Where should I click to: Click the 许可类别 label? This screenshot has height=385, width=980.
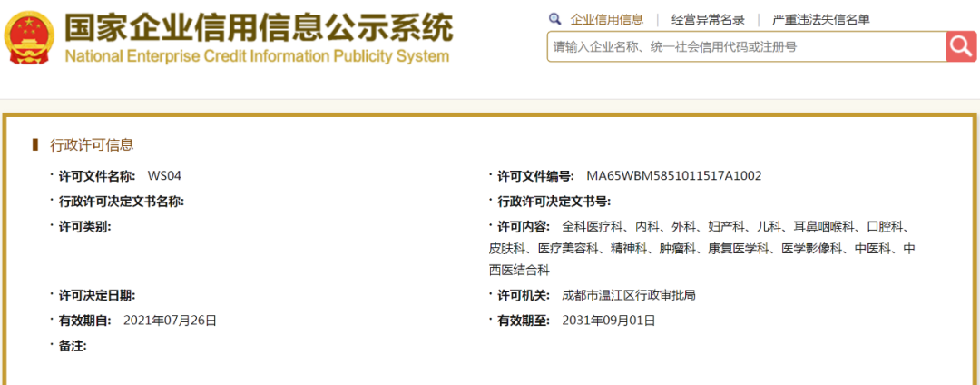[x=84, y=226]
